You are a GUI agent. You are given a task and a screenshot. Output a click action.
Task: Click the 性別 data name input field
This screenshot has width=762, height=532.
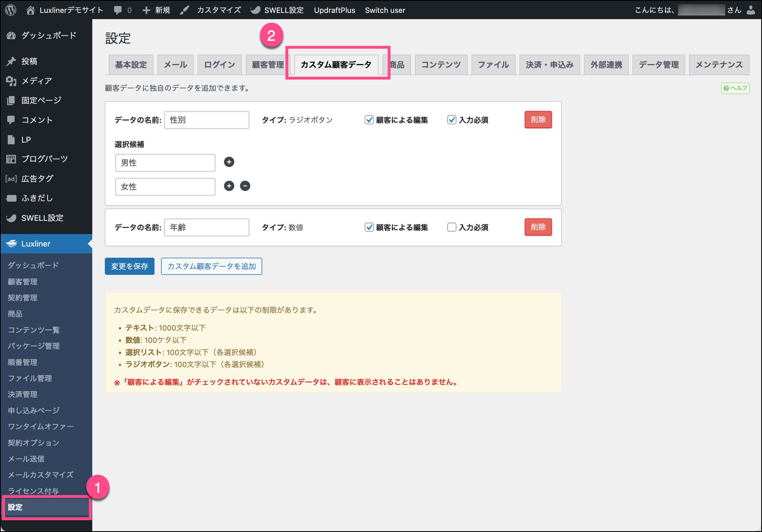click(x=207, y=120)
